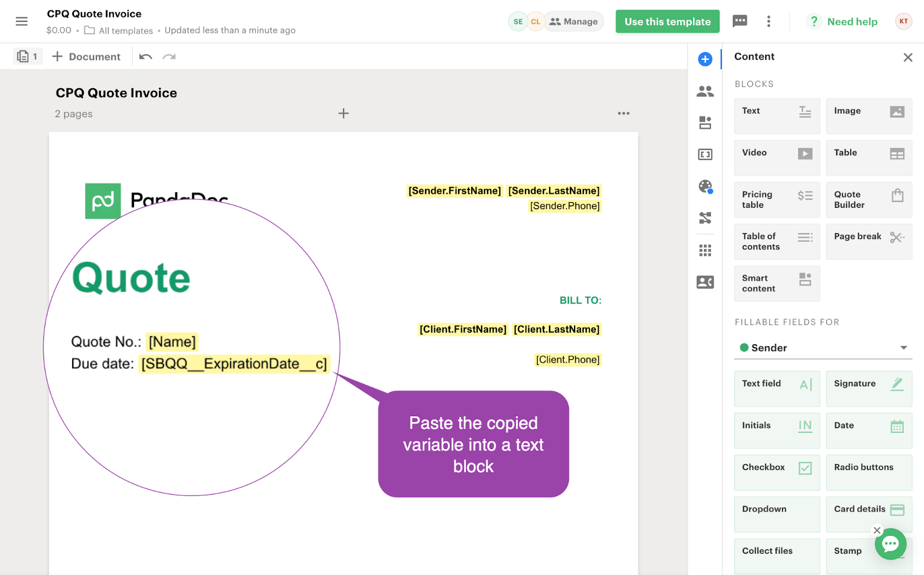Click the plus icon under document title
This screenshot has height=575, width=924.
point(344,113)
